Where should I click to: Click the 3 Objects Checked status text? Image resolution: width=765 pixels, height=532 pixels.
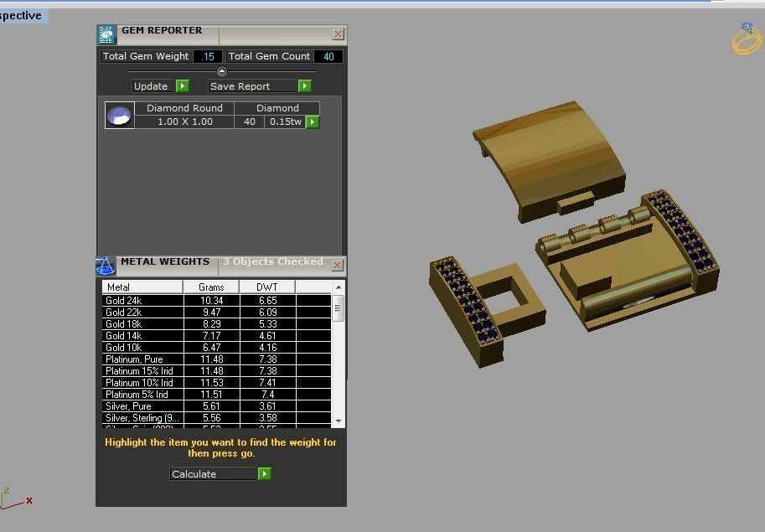(x=272, y=261)
